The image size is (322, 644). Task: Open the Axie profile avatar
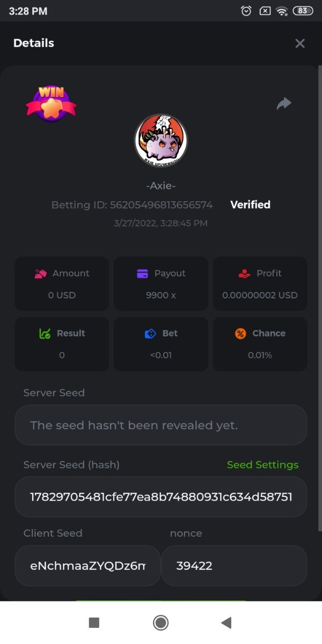tap(160, 140)
